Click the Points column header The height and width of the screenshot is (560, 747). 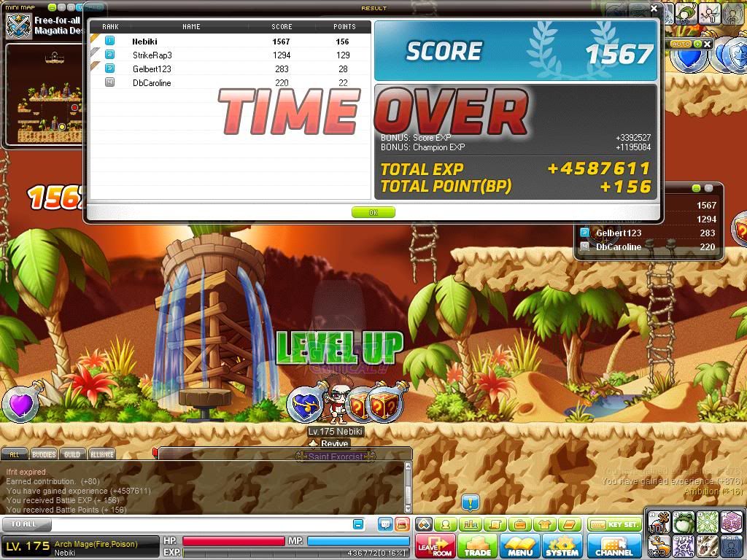(x=344, y=27)
